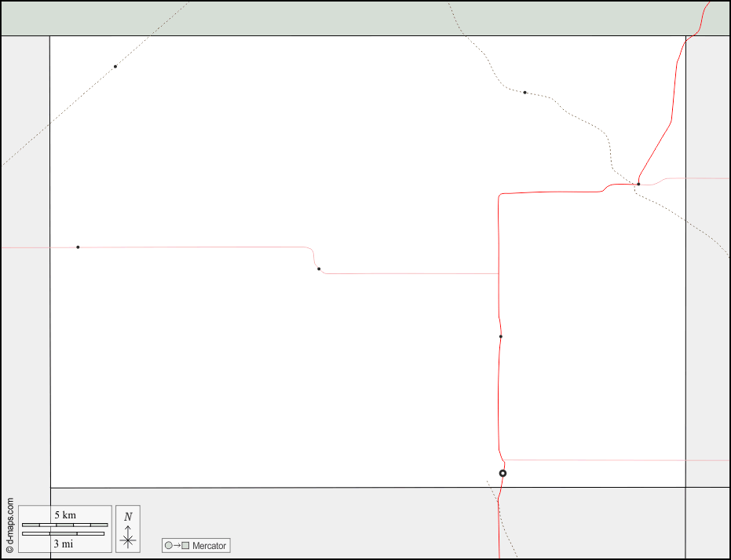
Task: Click the d-maps.com copyright text
Action: (9, 525)
